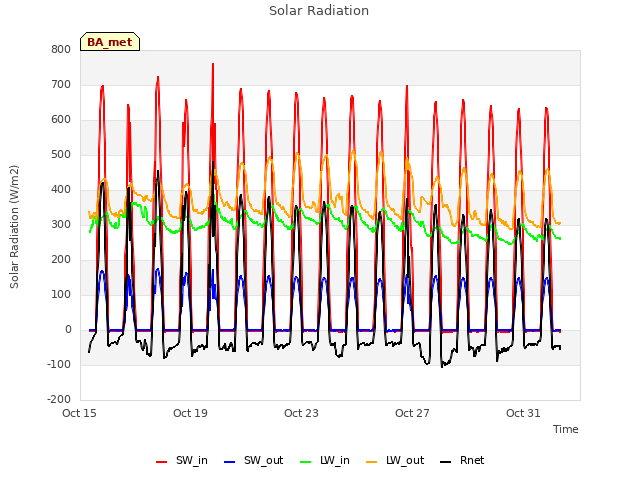Click the Solar Radiation chart title

click(319, 11)
